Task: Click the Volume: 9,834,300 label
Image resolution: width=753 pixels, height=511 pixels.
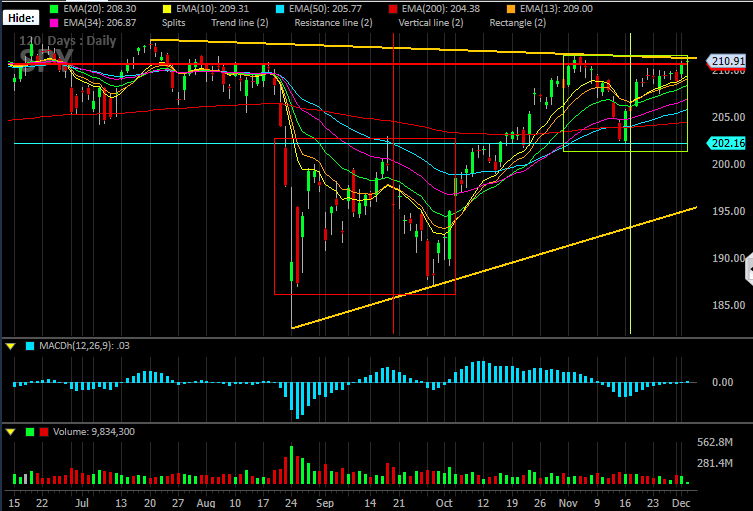Action: (94, 432)
